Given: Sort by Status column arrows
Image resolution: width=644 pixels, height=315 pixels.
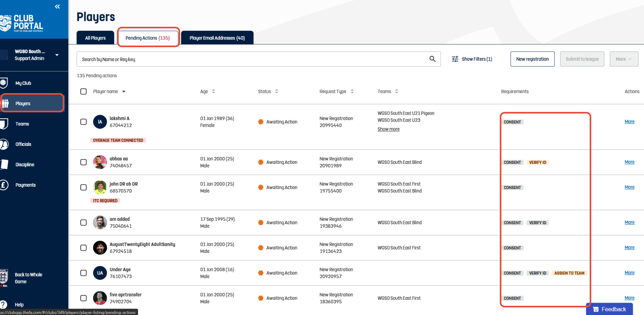Looking at the screenshot, I should (x=276, y=92).
